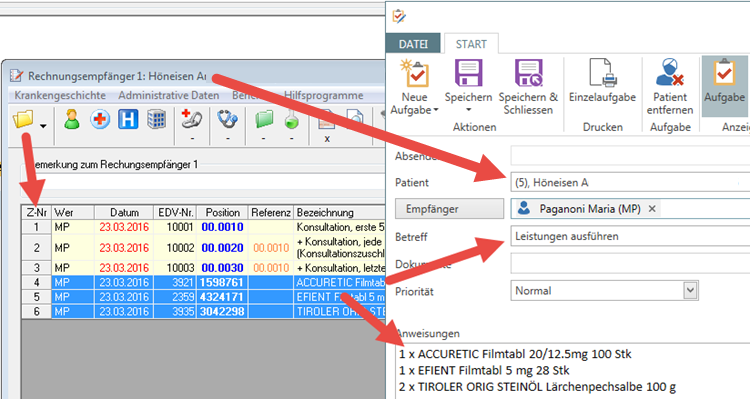Screen dimensions: 750x399
Task: Open the Hilfsprogramme menu
Action: [x=323, y=95]
